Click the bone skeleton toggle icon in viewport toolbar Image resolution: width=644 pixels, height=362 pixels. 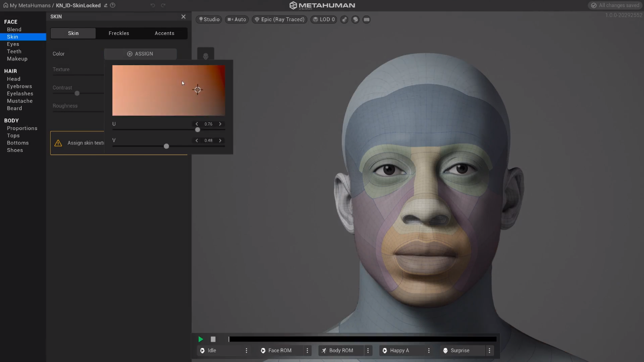click(344, 19)
